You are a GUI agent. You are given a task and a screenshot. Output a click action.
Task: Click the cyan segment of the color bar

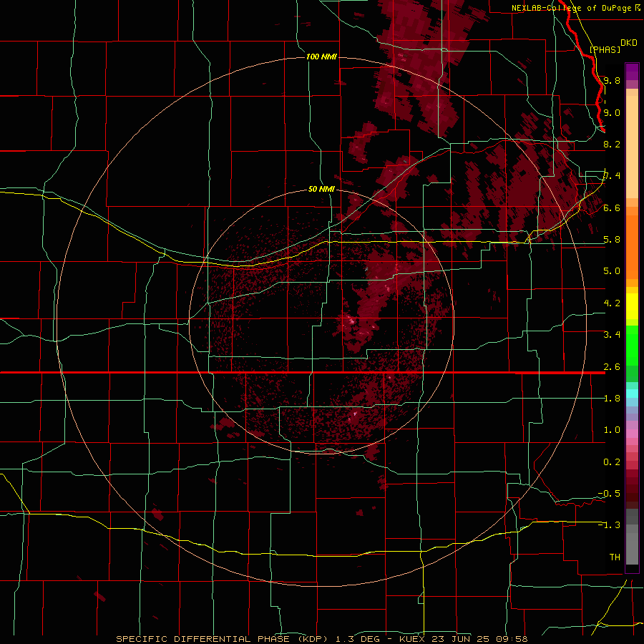pyautogui.click(x=632, y=394)
